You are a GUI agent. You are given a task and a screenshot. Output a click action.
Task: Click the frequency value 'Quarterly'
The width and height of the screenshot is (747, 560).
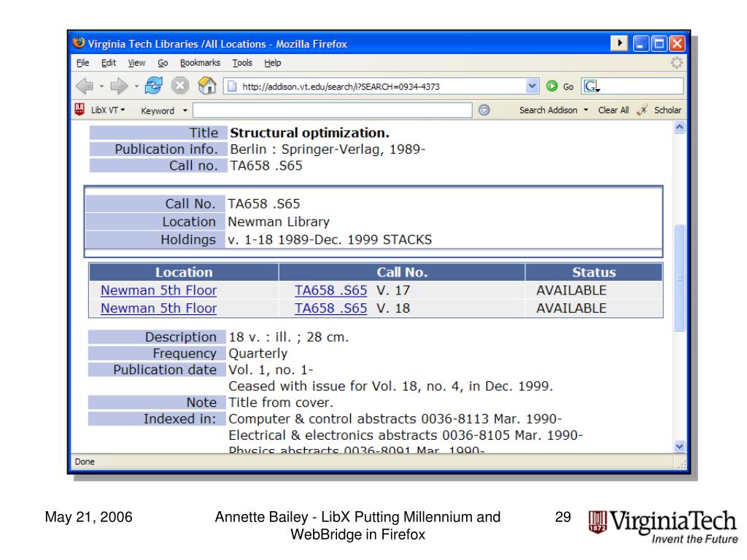[258, 354]
